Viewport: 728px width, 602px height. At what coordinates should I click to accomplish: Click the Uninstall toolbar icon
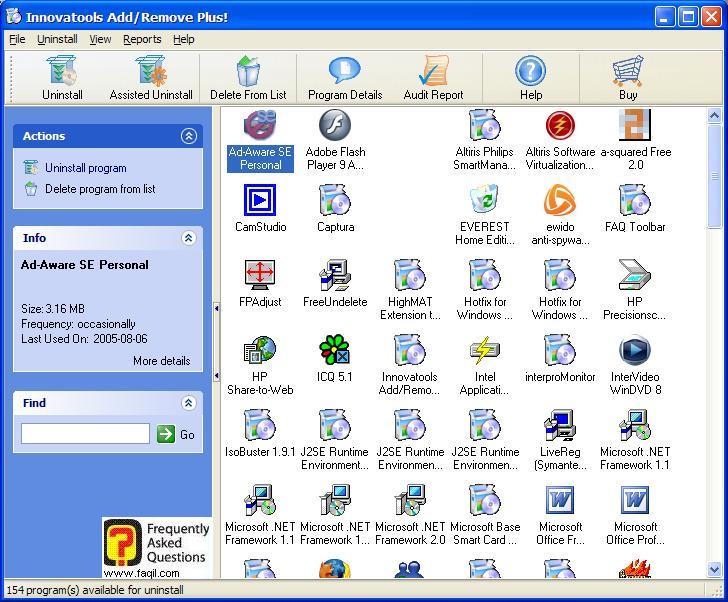click(62, 71)
